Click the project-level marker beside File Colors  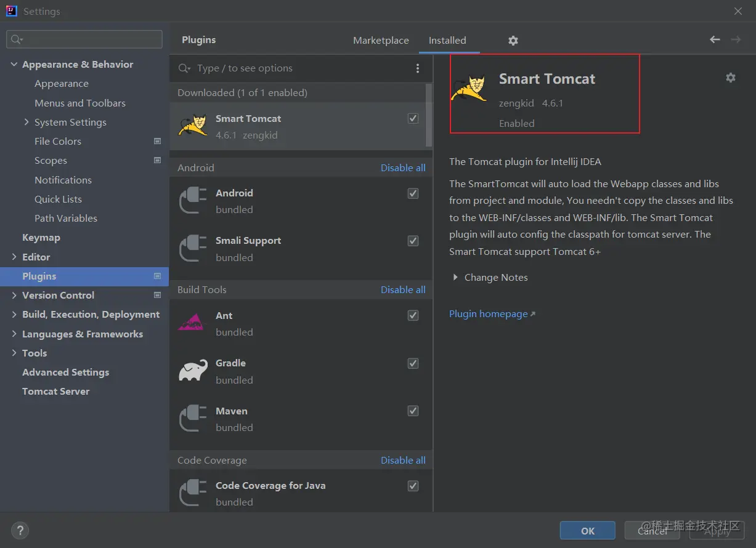(157, 141)
